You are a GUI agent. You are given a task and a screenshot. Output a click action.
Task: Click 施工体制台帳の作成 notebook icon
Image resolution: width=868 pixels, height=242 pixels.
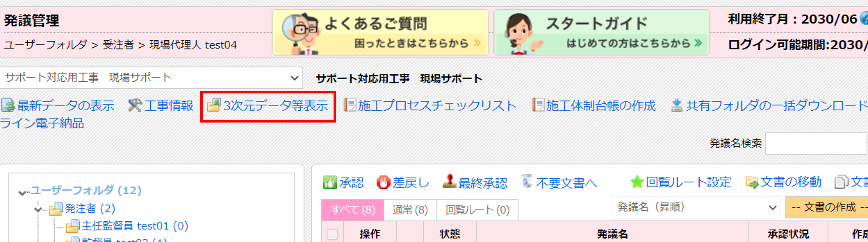coord(538,105)
